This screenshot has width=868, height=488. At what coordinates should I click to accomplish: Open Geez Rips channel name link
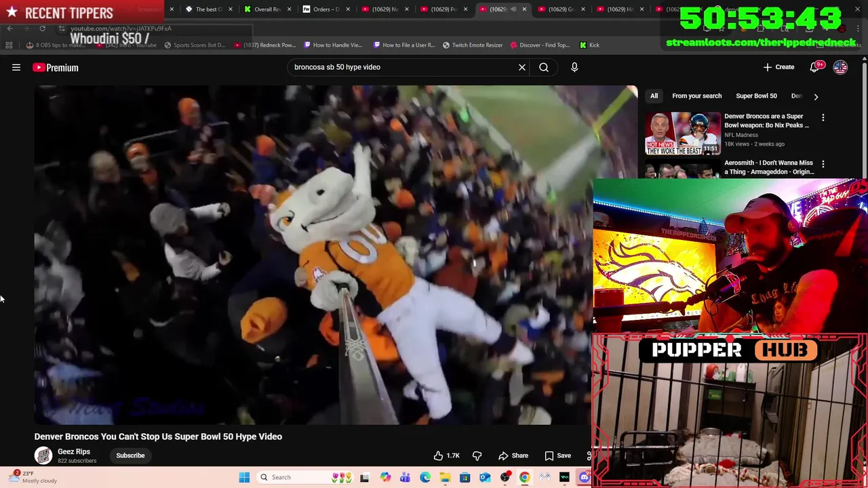pos(74,451)
